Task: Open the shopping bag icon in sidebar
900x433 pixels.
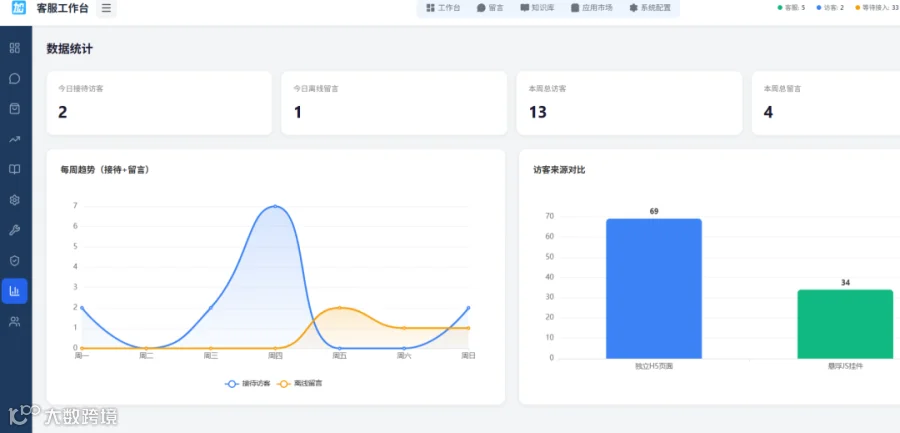Action: [x=15, y=109]
